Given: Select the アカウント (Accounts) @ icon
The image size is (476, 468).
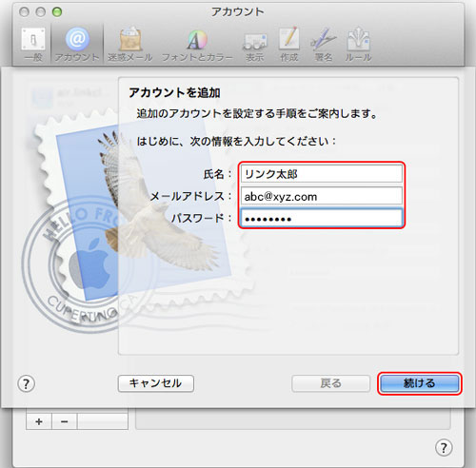Looking at the screenshot, I should tap(77, 44).
